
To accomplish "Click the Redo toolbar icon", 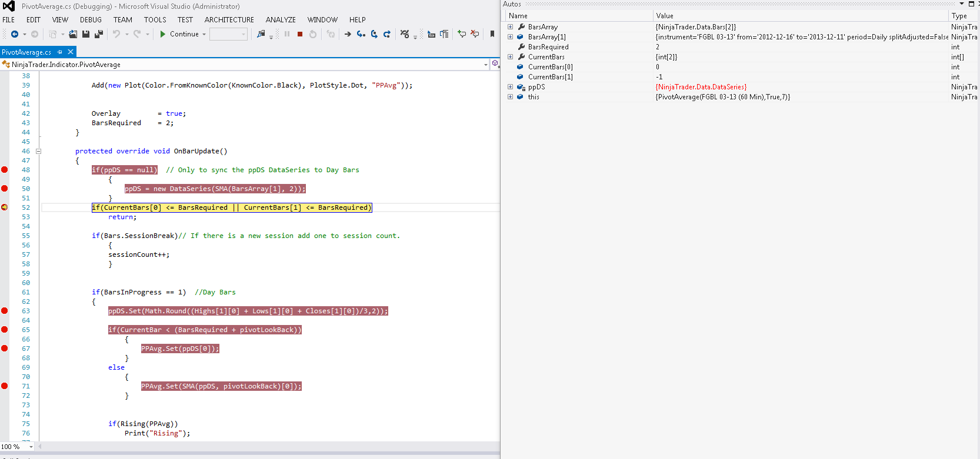I will (137, 34).
